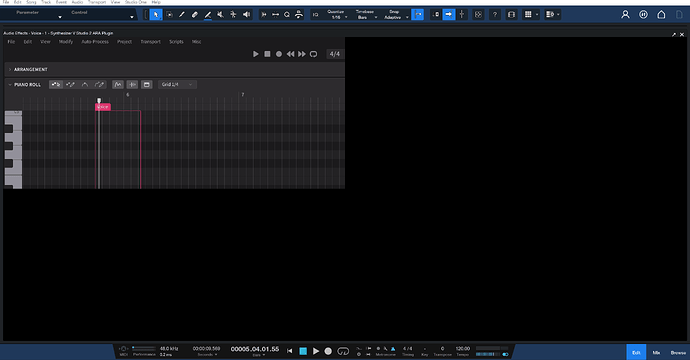690x360 pixels.
Task: Open Studio One Song menu
Action: coord(31,2)
